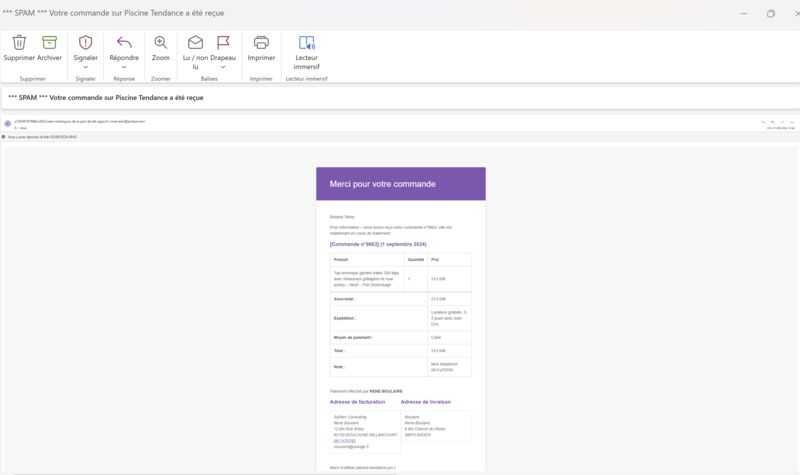The height and width of the screenshot is (475, 800).
Task: Click the sender avatar circle
Action: 8,123
